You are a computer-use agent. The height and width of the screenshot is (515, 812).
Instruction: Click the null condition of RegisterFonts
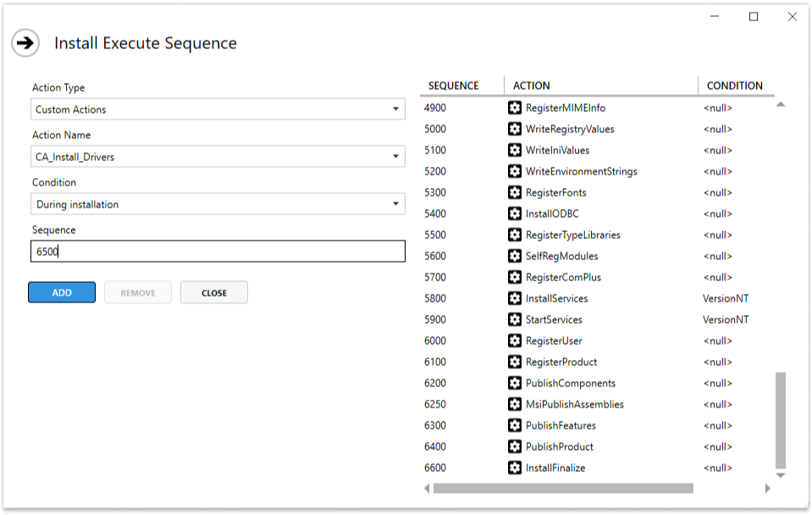tap(717, 193)
